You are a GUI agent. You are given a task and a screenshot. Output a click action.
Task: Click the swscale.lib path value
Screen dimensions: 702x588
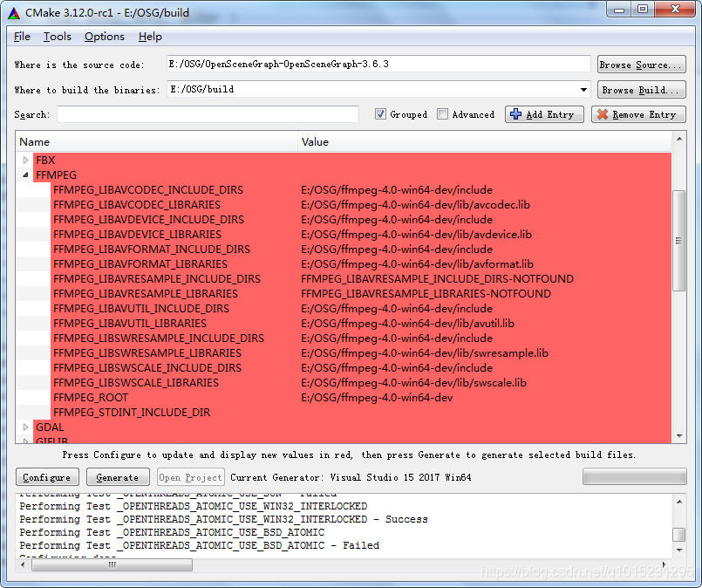(413, 382)
